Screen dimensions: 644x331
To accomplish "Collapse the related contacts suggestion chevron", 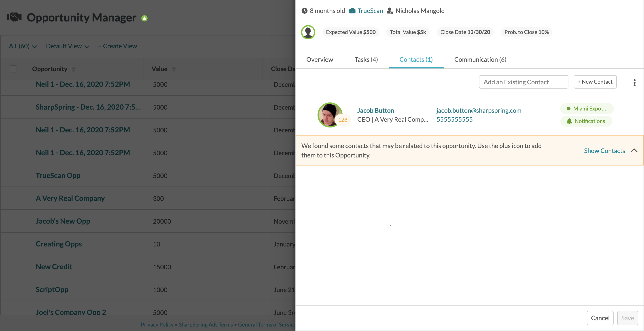I will point(634,151).
